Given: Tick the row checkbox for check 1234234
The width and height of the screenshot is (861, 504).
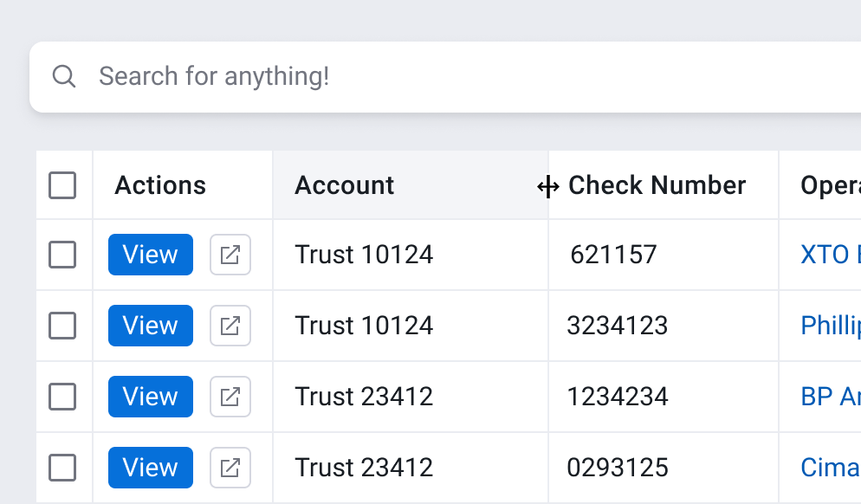Looking at the screenshot, I should click(x=62, y=397).
